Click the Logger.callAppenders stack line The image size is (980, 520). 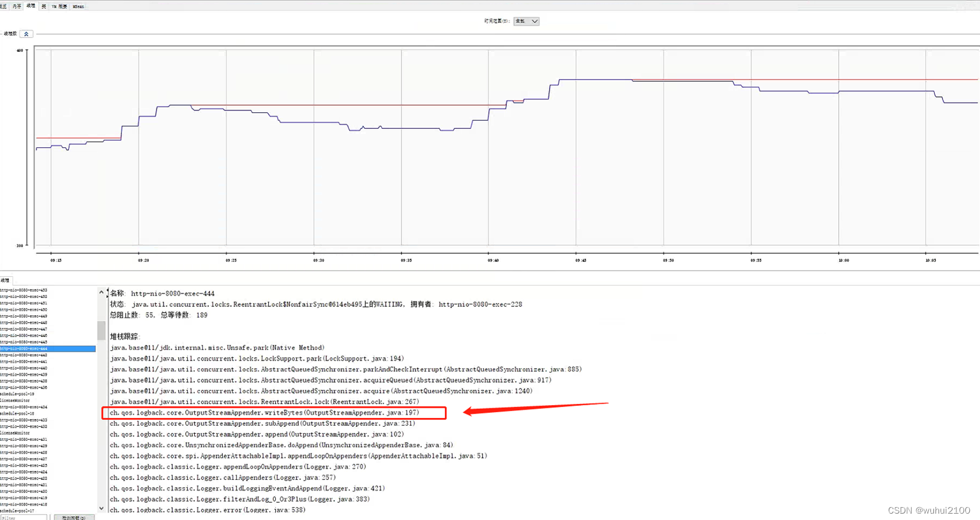click(x=222, y=478)
